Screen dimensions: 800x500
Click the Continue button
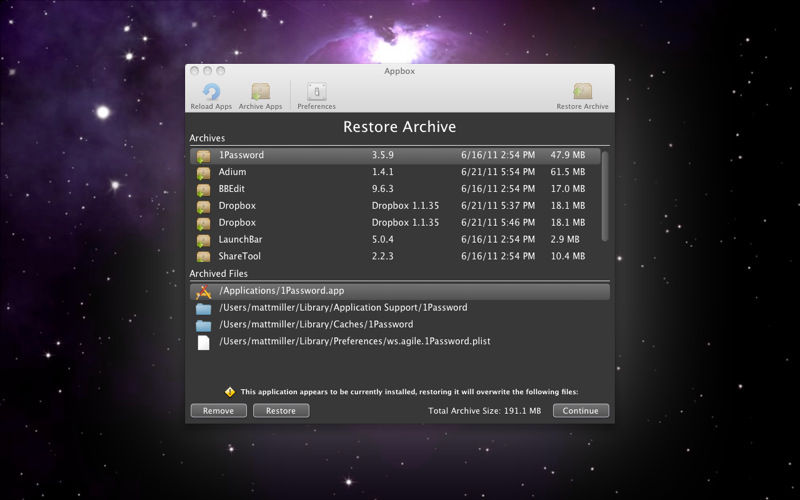581,411
